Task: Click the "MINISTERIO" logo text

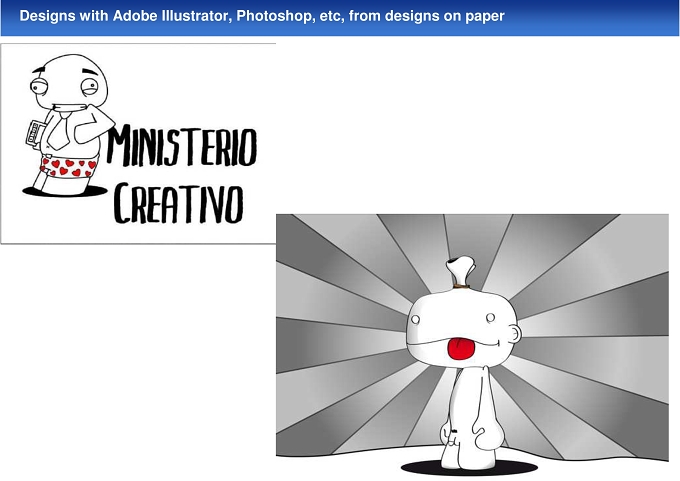Action: (x=182, y=146)
